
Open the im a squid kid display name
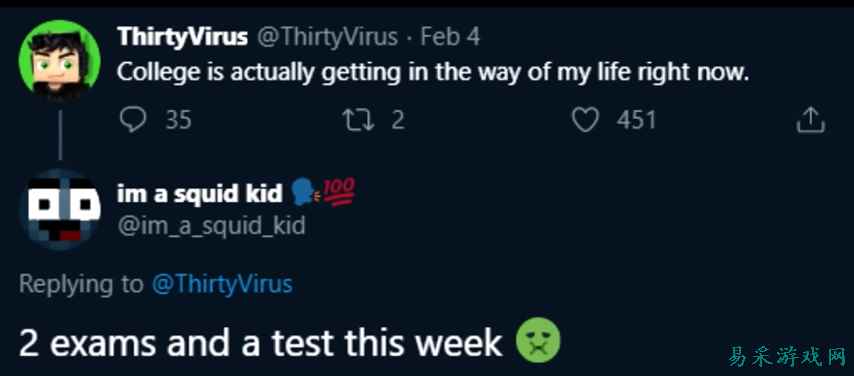(x=200, y=193)
